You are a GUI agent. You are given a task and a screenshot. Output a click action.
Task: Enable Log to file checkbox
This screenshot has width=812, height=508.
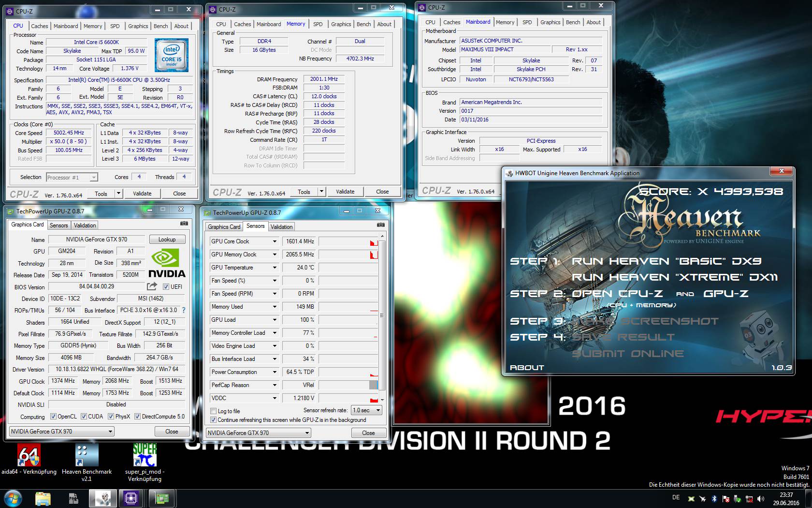click(x=213, y=411)
